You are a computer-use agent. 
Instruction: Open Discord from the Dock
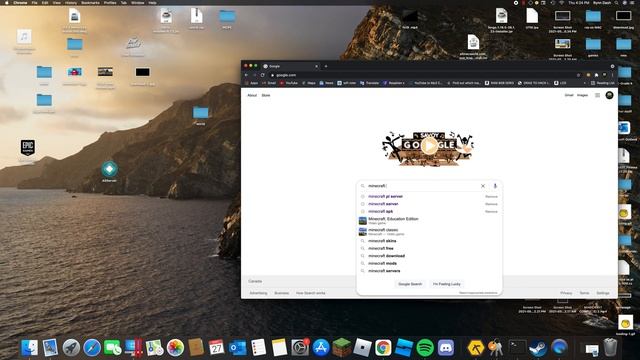(x=446, y=348)
